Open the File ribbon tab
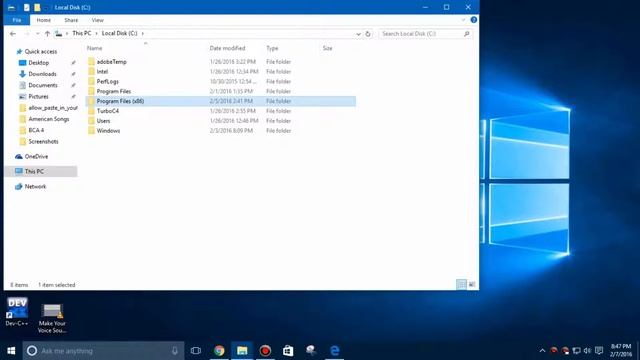Viewport: 640px width, 360px height. tap(17, 20)
